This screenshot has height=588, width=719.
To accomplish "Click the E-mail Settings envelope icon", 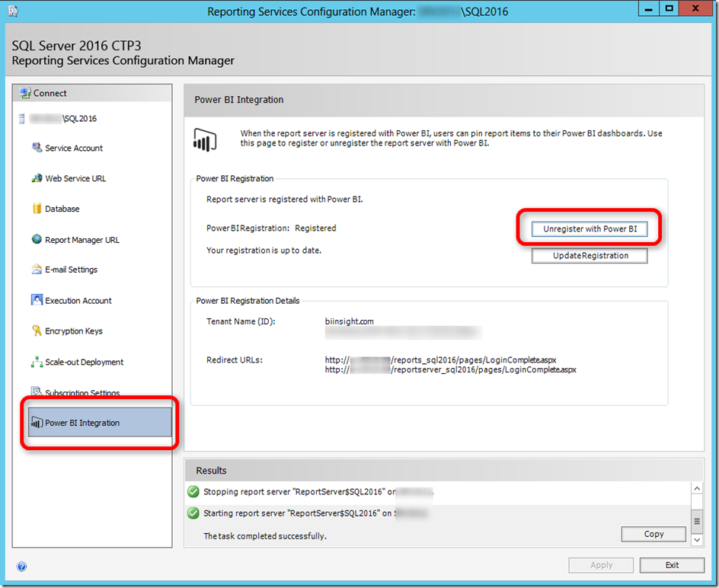I will point(37,269).
